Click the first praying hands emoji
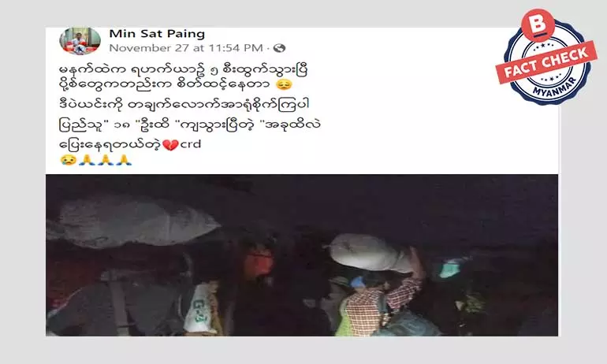 click(x=87, y=160)
